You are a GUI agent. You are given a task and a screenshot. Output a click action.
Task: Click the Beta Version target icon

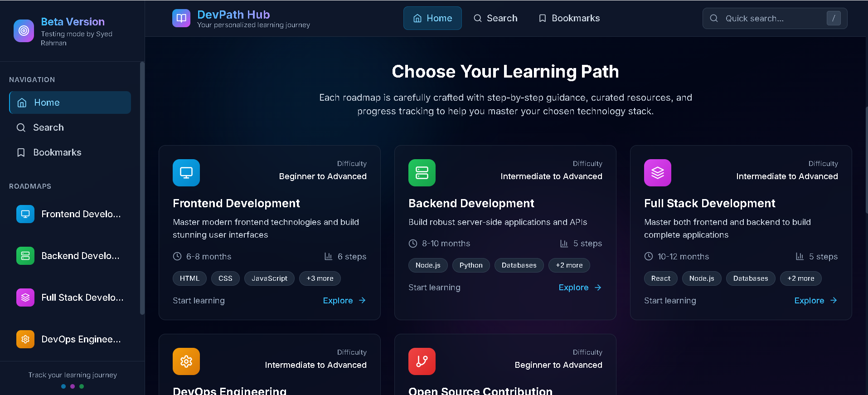tap(24, 31)
